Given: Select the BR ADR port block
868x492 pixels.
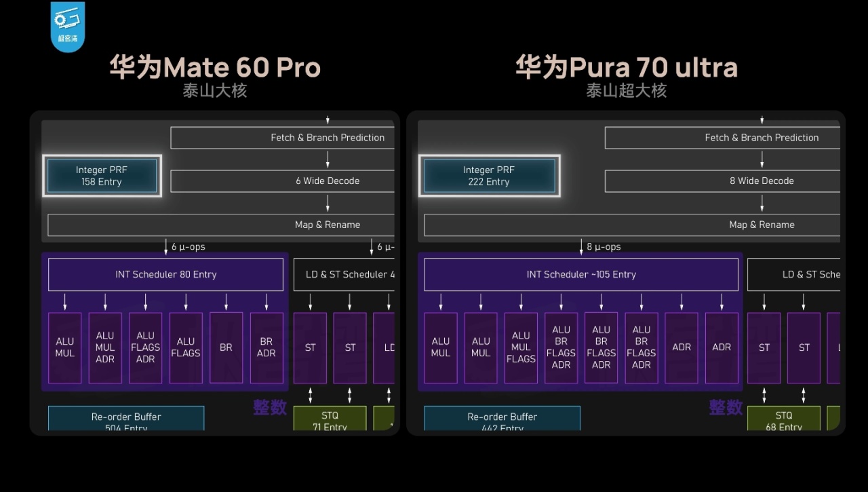Looking at the screenshot, I should 267,347.
